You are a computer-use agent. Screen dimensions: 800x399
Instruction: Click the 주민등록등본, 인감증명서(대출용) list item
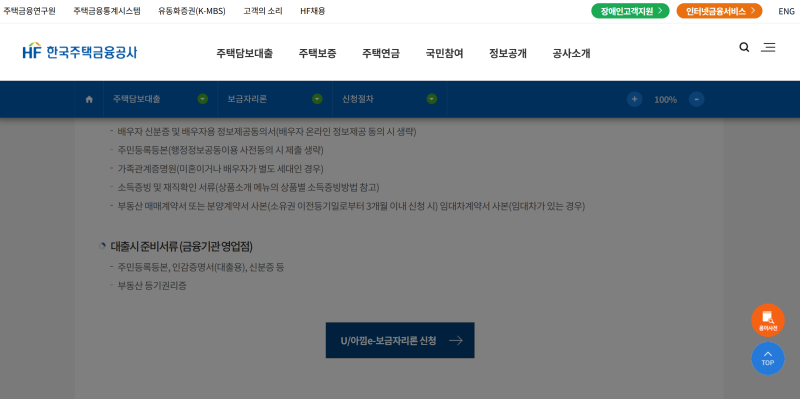[x=201, y=267]
